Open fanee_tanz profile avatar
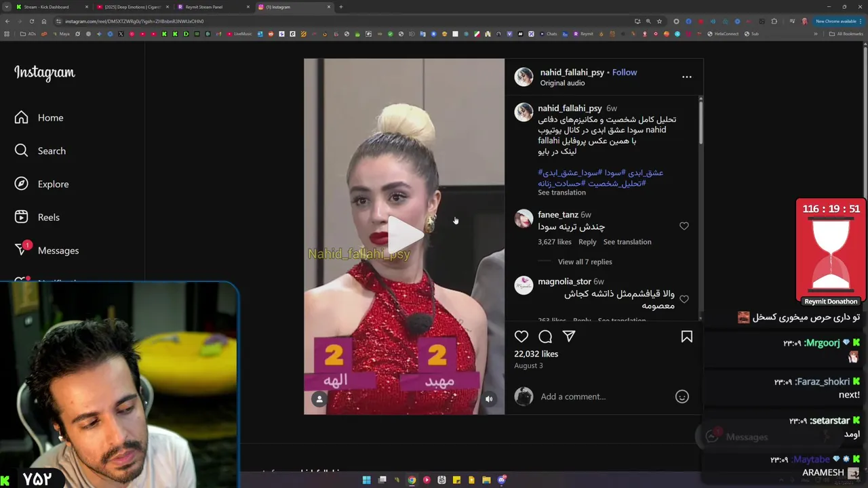 [524, 219]
